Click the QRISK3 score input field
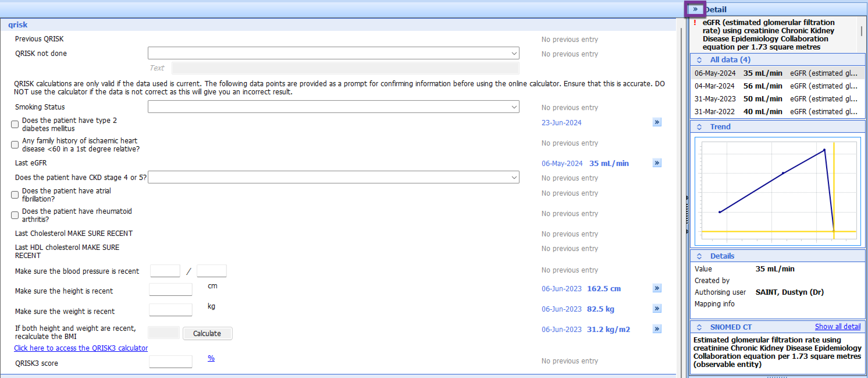 click(x=170, y=362)
